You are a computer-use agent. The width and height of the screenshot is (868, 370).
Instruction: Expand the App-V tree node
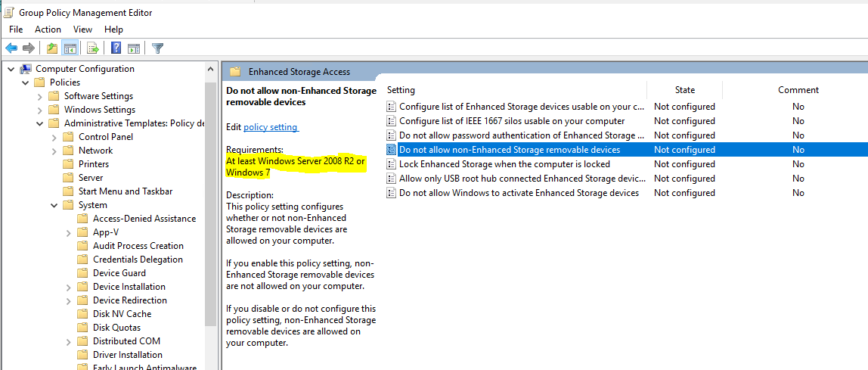click(69, 232)
